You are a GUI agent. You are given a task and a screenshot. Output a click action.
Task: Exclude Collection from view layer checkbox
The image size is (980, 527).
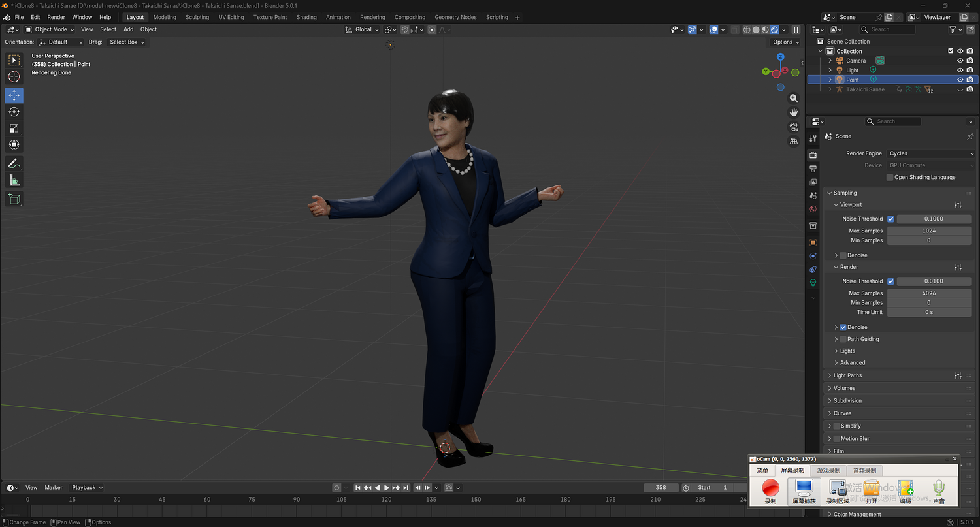coord(951,51)
